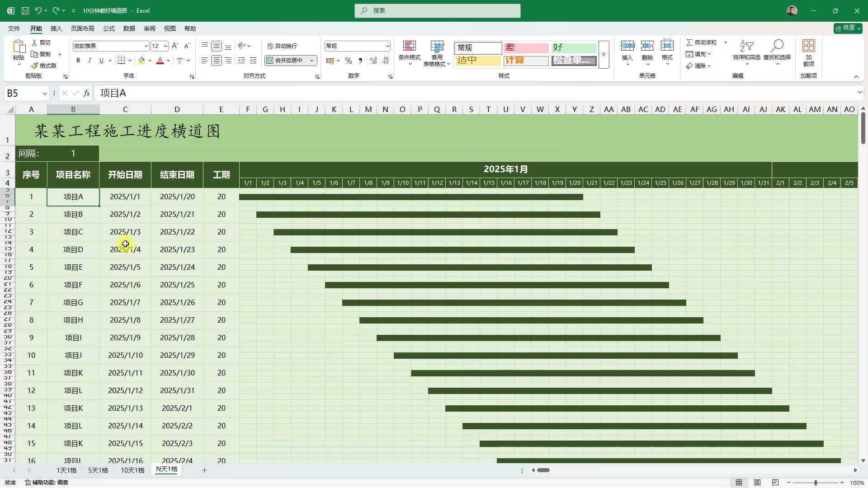
Task: Click the Insert Function fx icon
Action: [x=86, y=93]
